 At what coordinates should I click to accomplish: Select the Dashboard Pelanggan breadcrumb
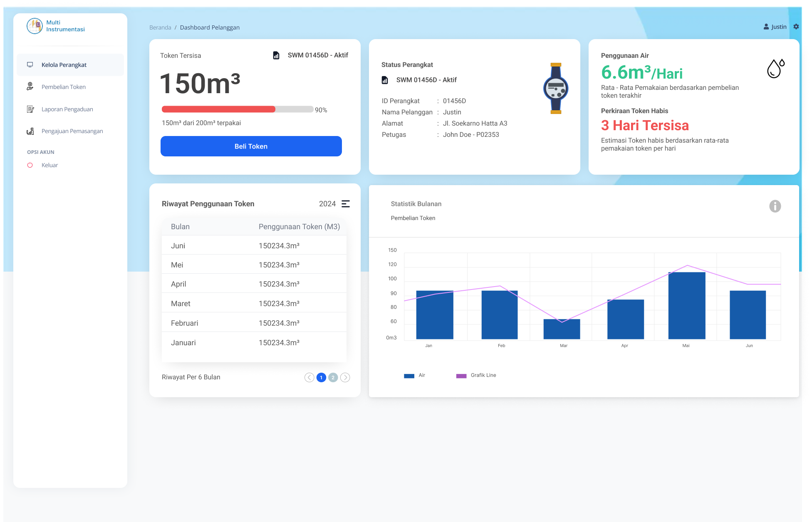210,27
